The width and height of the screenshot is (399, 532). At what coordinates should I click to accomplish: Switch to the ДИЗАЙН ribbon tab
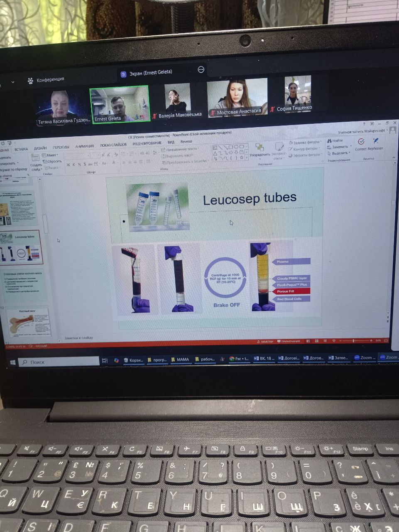pyautogui.click(x=40, y=148)
